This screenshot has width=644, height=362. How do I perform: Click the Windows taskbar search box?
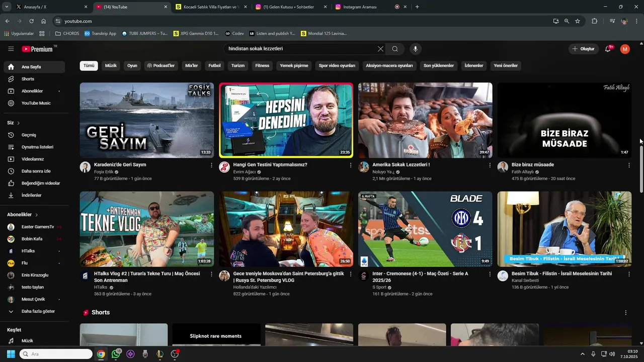click(x=56, y=354)
